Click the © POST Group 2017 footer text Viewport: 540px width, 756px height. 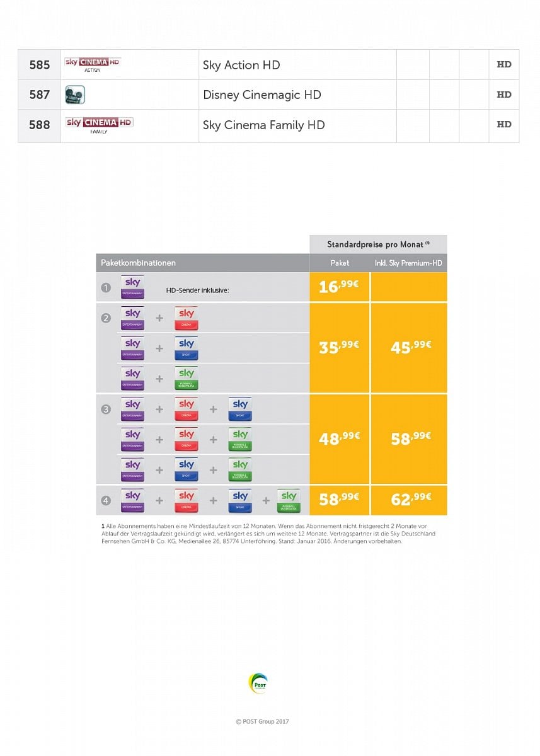click(x=262, y=722)
